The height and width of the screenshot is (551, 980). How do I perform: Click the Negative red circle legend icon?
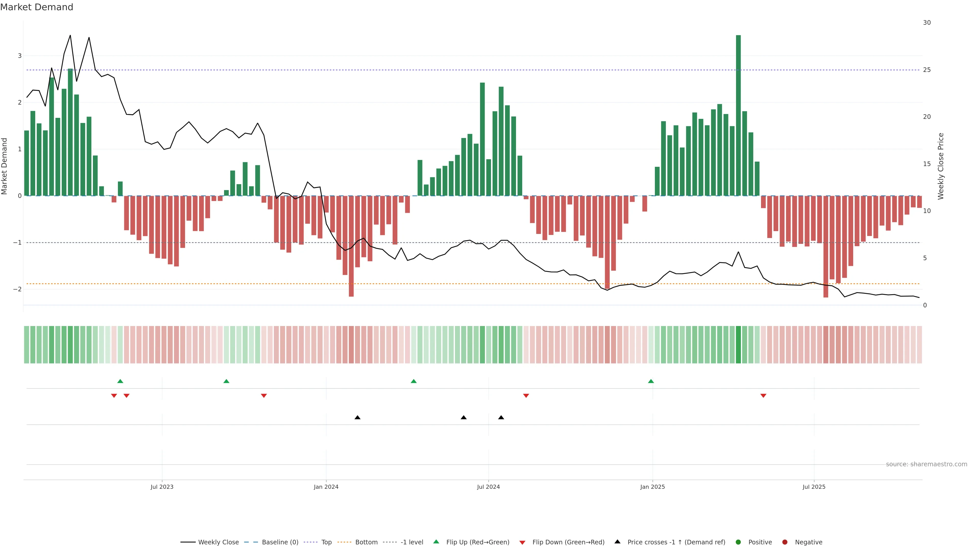(785, 542)
